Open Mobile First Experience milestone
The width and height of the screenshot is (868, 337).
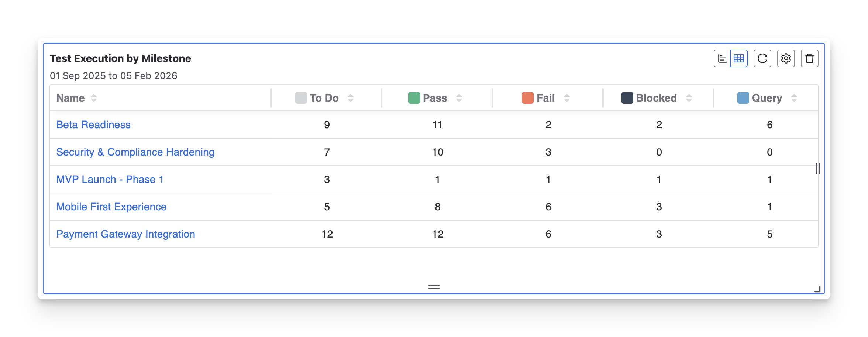(111, 207)
